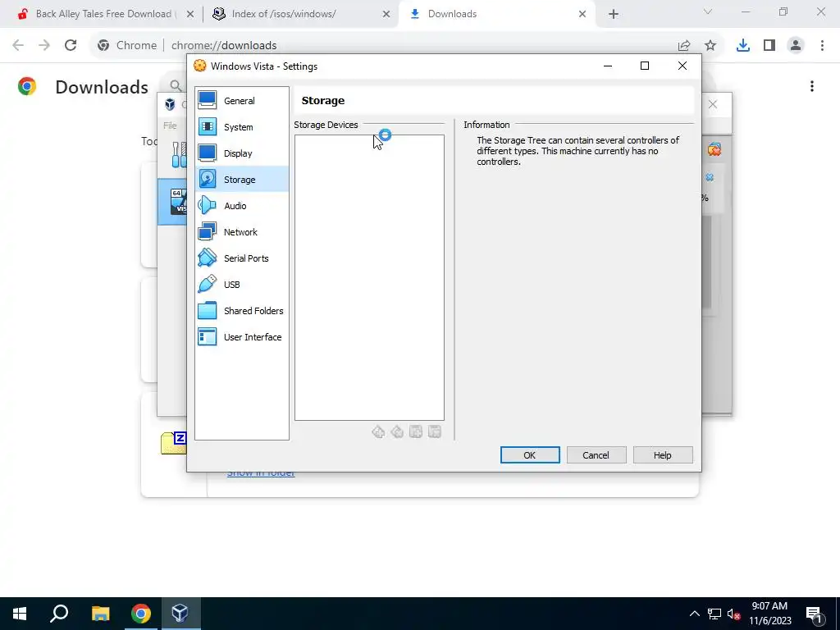840x630 pixels.
Task: Go to Network settings category
Action: (x=242, y=232)
